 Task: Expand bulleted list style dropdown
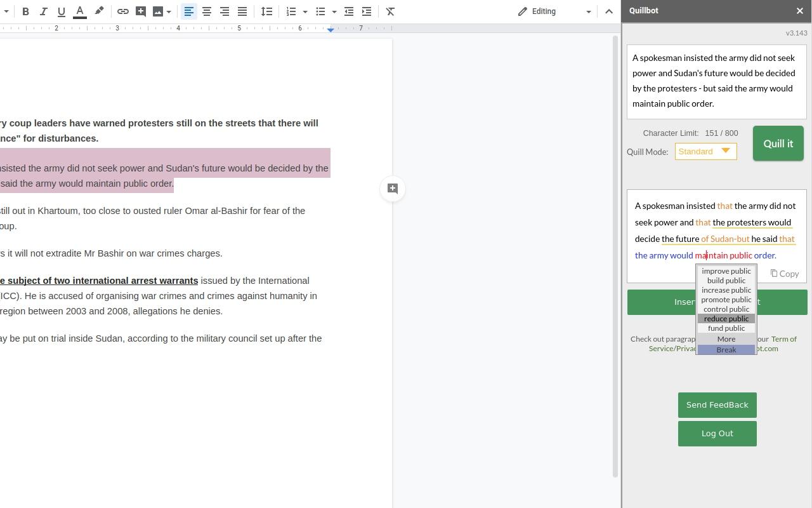coord(334,11)
